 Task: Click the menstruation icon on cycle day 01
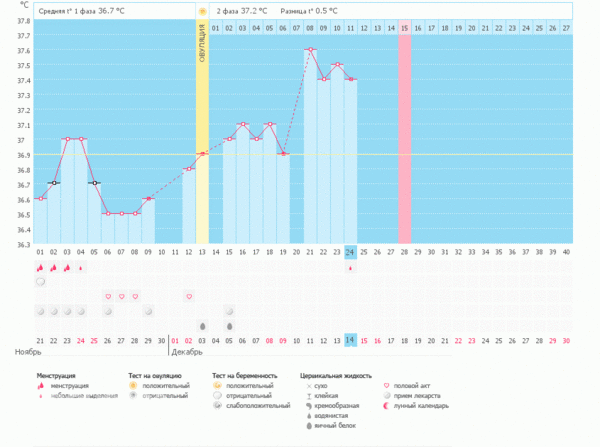(x=41, y=268)
